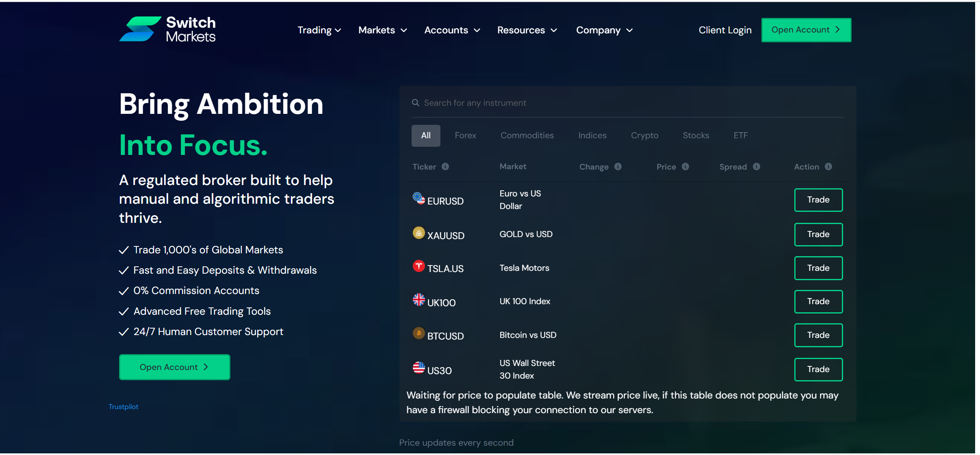Click Open Account in the header
This screenshot has width=980, height=455.
click(x=806, y=30)
